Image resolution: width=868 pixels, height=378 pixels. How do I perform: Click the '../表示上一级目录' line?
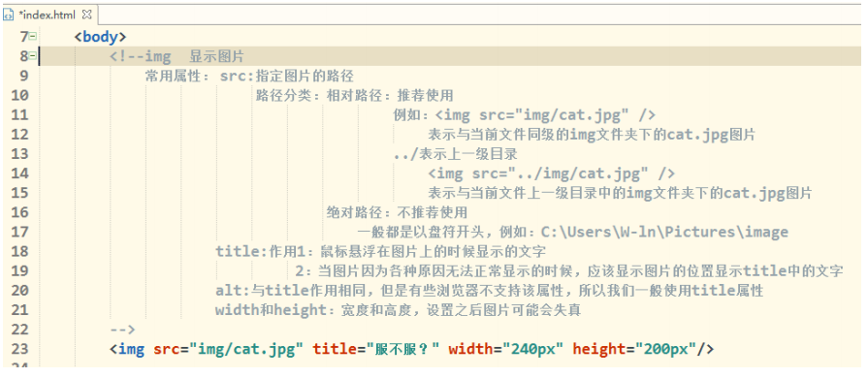(x=455, y=154)
